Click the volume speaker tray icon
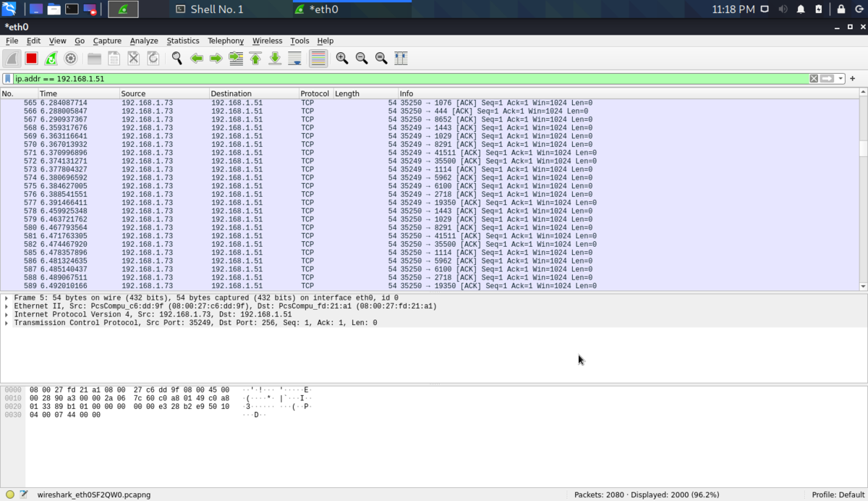Image resolution: width=868 pixels, height=501 pixels. [x=783, y=9]
